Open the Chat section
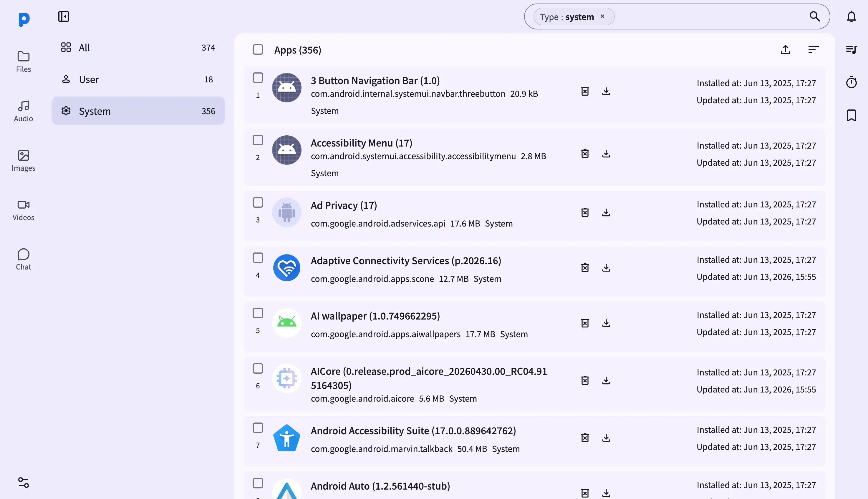868x499 pixels. 23,260
